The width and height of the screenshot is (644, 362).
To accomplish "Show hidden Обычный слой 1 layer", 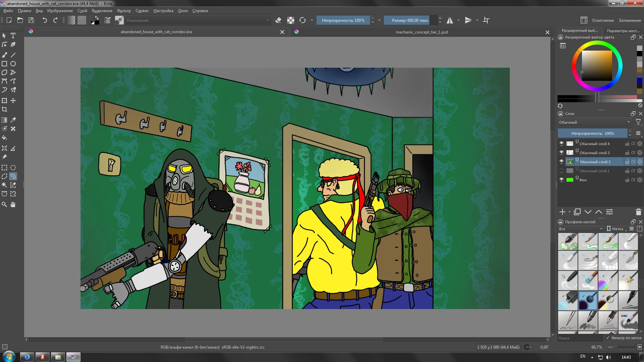I will click(561, 171).
